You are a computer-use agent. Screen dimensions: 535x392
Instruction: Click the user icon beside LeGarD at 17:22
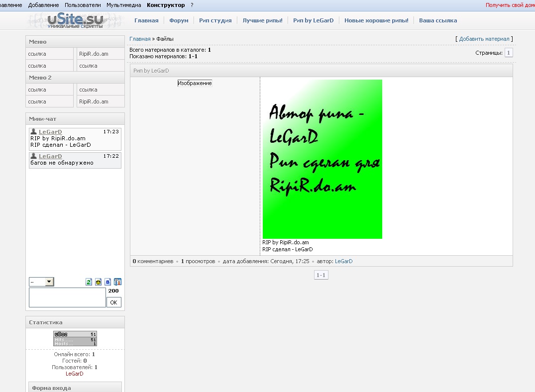tap(34, 156)
